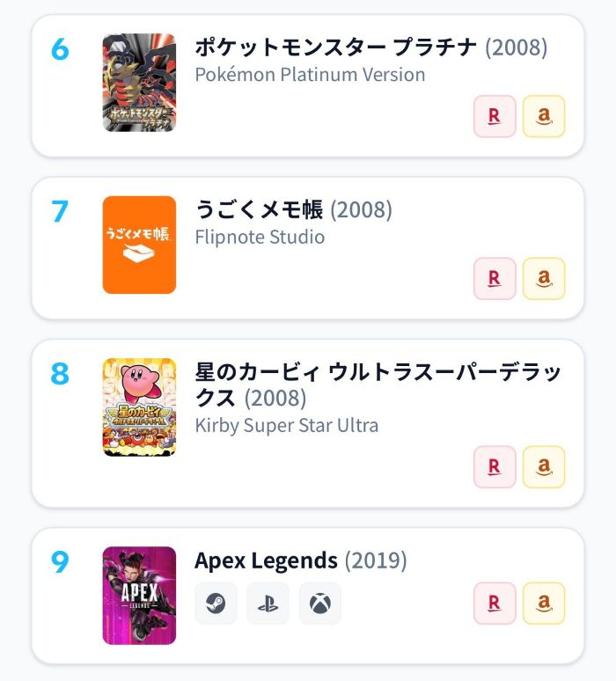Open Amazon link for Flipnote Studio
The image size is (616, 681).
pyautogui.click(x=544, y=278)
